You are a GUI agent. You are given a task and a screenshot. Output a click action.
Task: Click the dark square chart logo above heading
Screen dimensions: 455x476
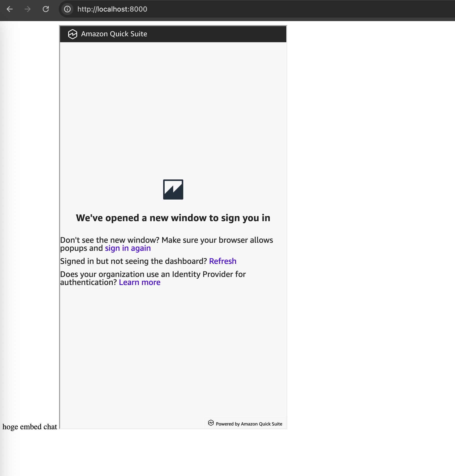173,189
